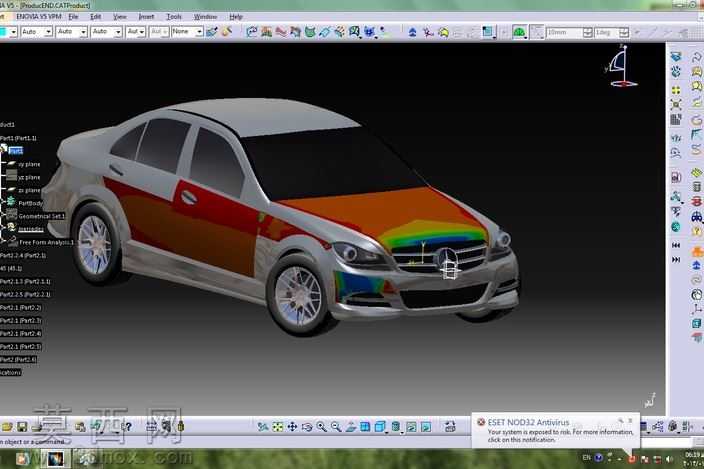
Task: Click the red ESET tray icon
Action: pyautogui.click(x=632, y=459)
